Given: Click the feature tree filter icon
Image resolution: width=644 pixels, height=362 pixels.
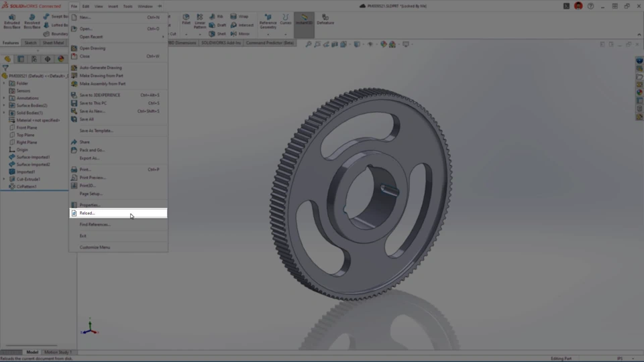Looking at the screenshot, I should pyautogui.click(x=5, y=68).
